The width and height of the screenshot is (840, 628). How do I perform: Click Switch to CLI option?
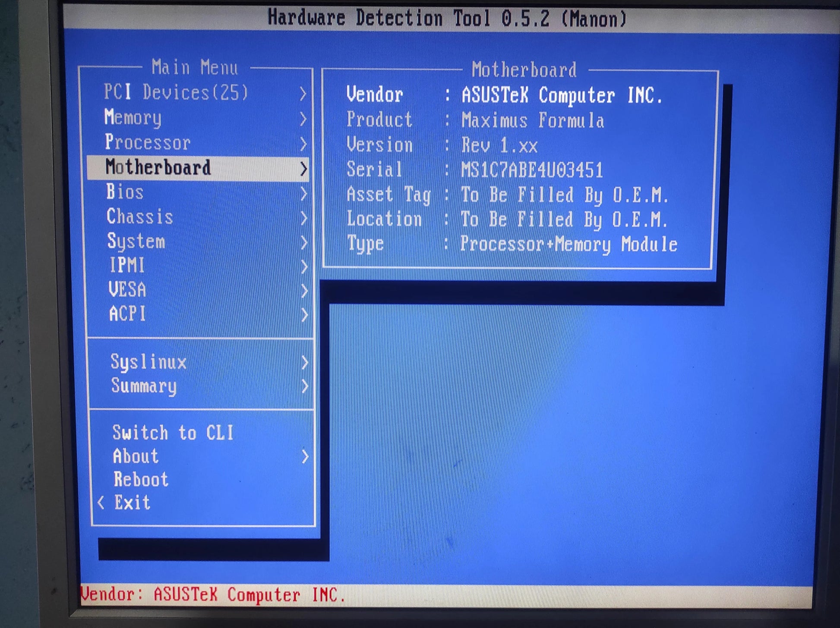pyautogui.click(x=173, y=433)
